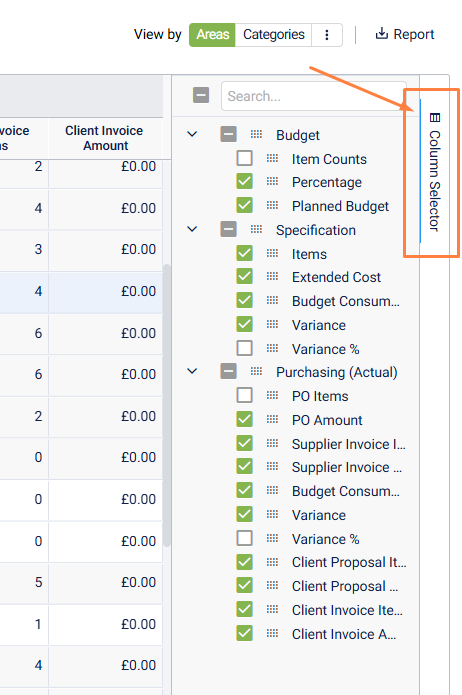This screenshot has width=462, height=695.
Task: Click drag handle icon beside PO Amount
Action: (x=272, y=419)
